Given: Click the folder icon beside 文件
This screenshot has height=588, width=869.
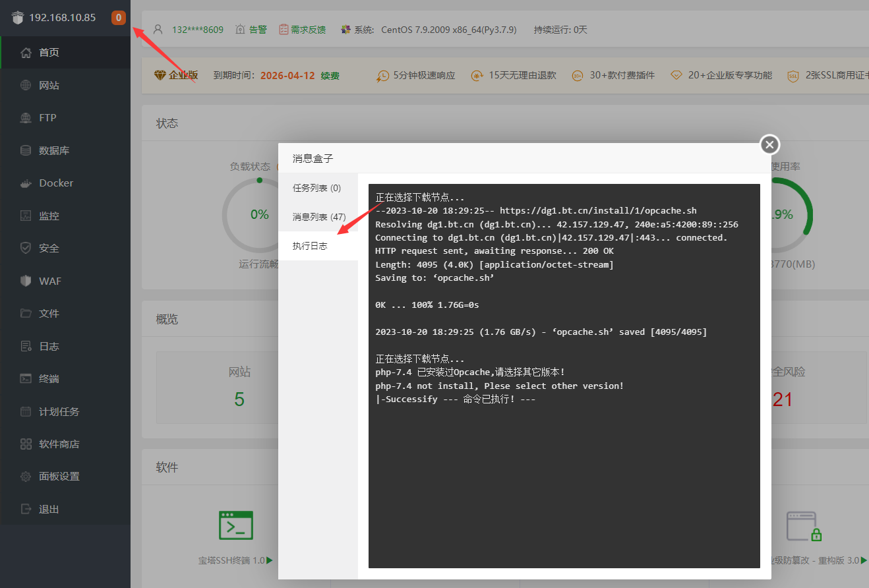Looking at the screenshot, I should point(26,313).
